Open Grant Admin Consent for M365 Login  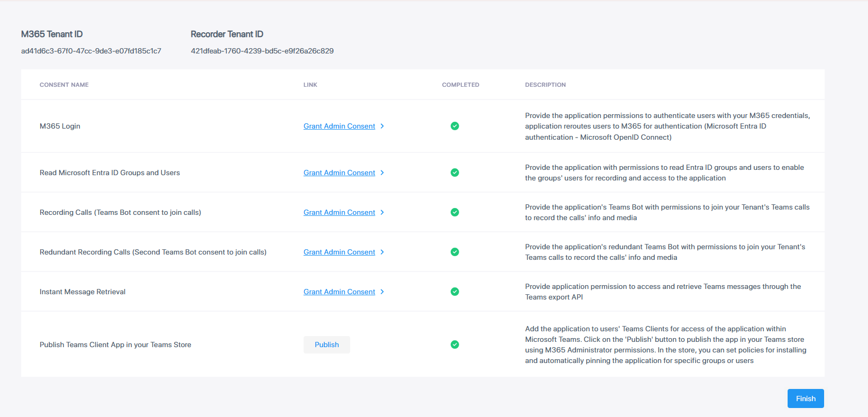coord(339,126)
